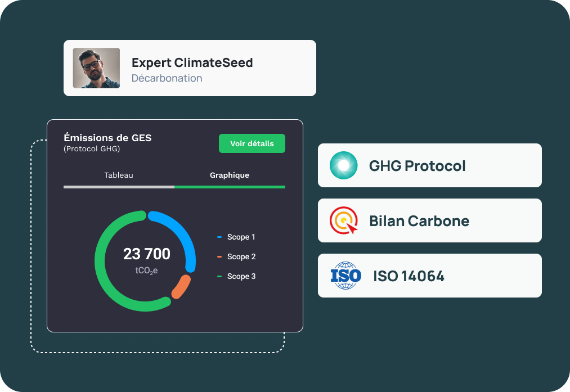
Task: Select the Bilan Carbone card label
Action: click(419, 221)
